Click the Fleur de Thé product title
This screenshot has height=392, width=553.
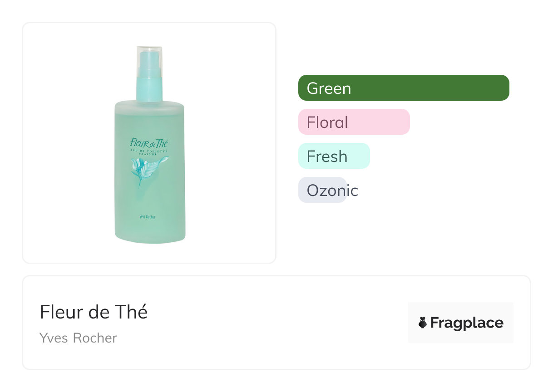pos(94,312)
